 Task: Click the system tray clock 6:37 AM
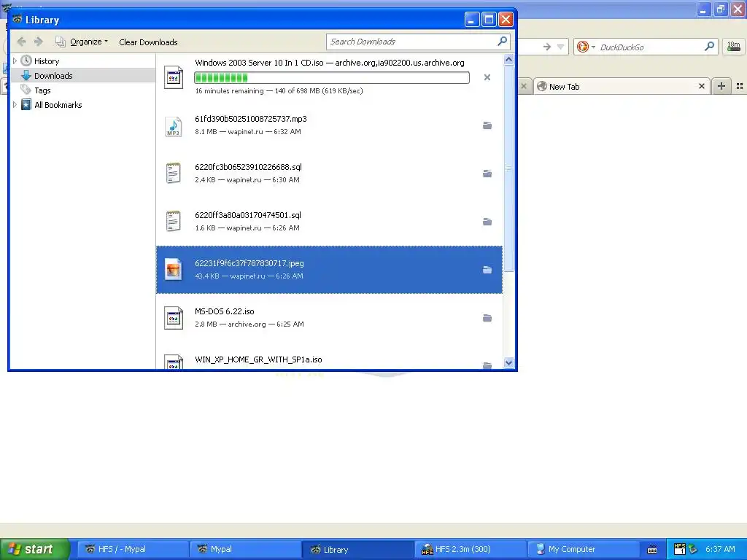click(720, 549)
